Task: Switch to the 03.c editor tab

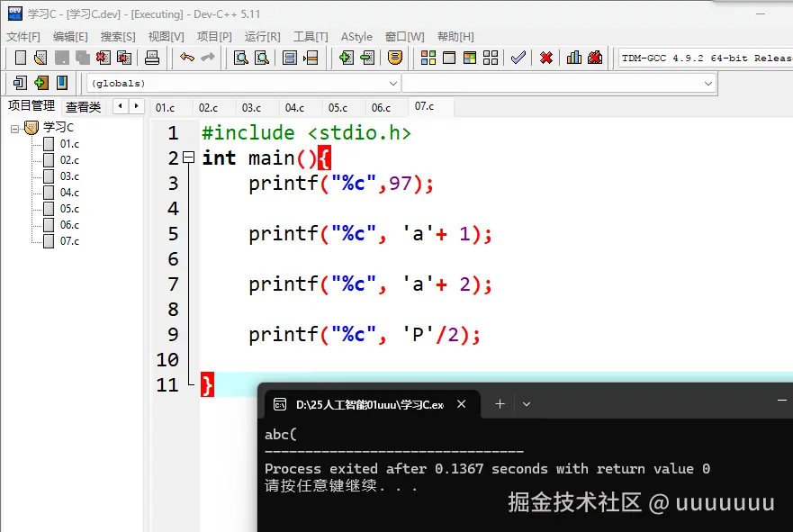Action: tap(251, 108)
